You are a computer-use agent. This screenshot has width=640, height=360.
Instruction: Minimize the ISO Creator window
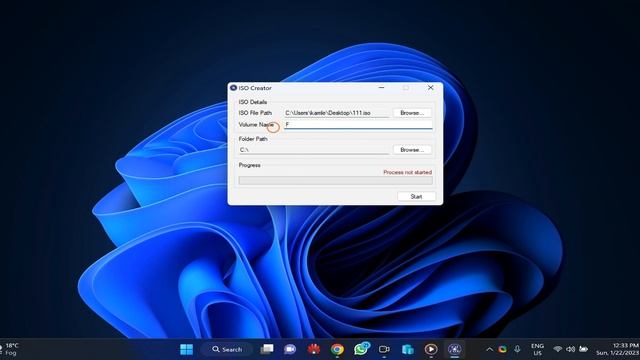(381, 88)
